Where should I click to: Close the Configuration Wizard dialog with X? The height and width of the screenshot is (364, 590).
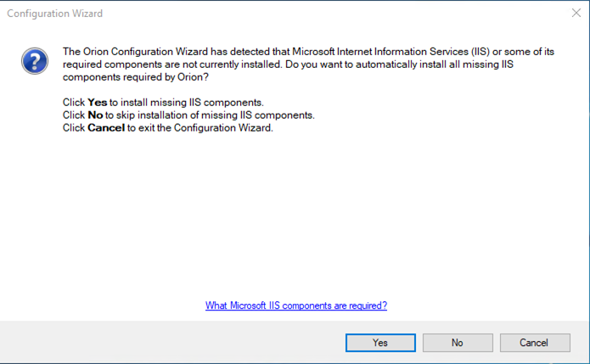(576, 14)
